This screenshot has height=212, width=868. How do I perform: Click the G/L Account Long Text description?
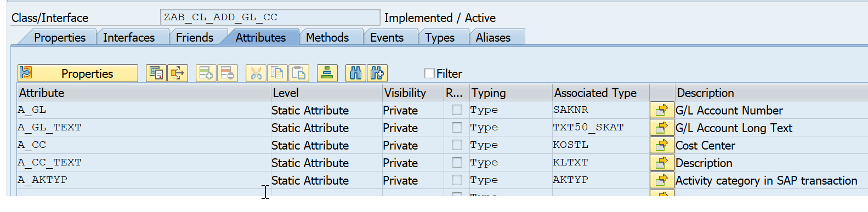click(734, 128)
